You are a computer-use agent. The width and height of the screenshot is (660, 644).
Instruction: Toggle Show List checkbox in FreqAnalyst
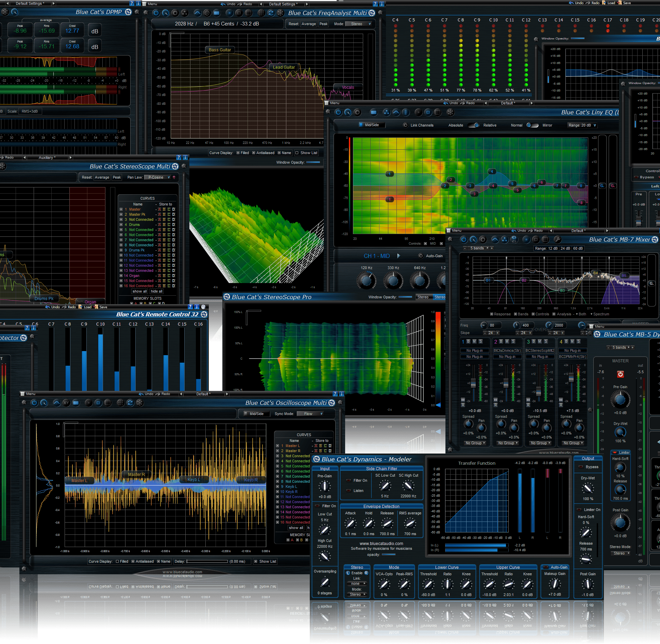click(306, 153)
